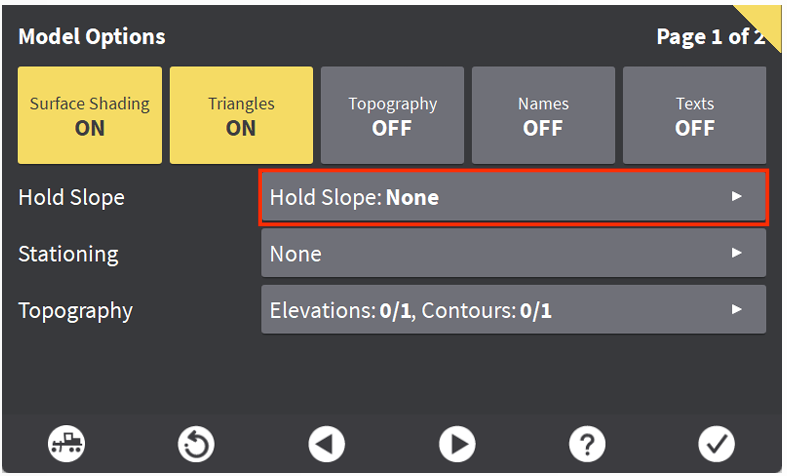Open help with the question mark icon
The width and height of the screenshot is (787, 476).
pyautogui.click(x=587, y=443)
